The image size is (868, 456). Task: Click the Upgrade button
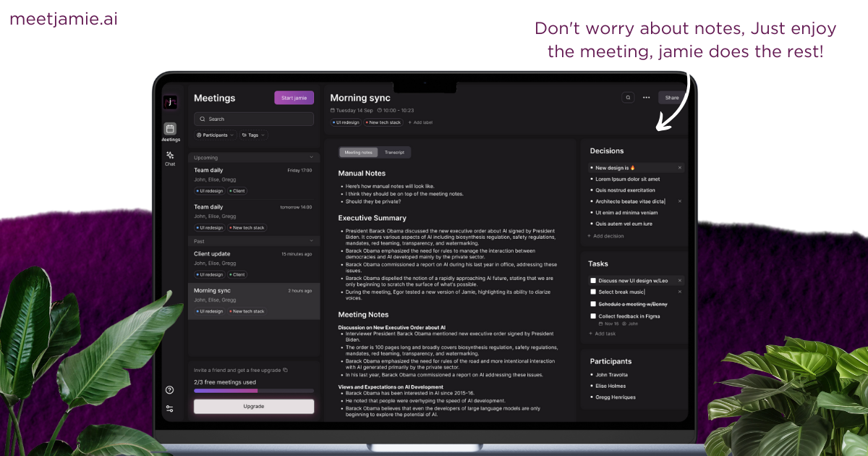(254, 406)
